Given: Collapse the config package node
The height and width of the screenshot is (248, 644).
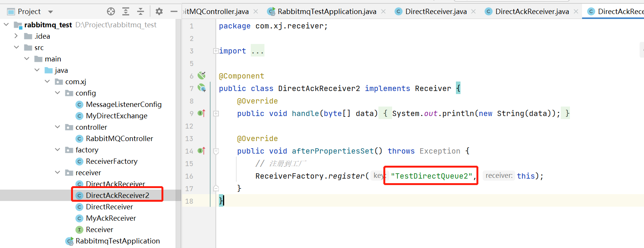Looking at the screenshot, I should click(x=57, y=93).
